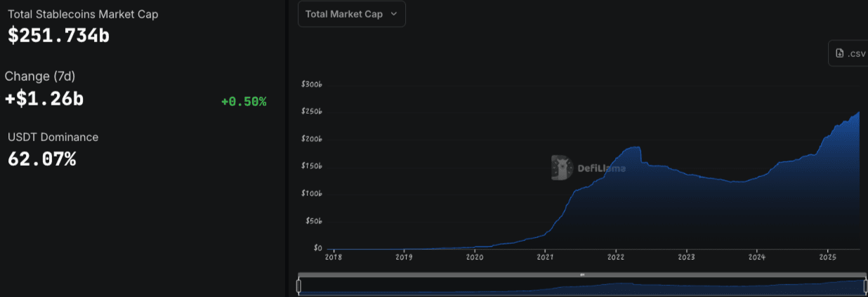This screenshot has width=868, height=297.
Task: Click the chevron arrow beside Total Market Cap
Action: [x=393, y=14]
